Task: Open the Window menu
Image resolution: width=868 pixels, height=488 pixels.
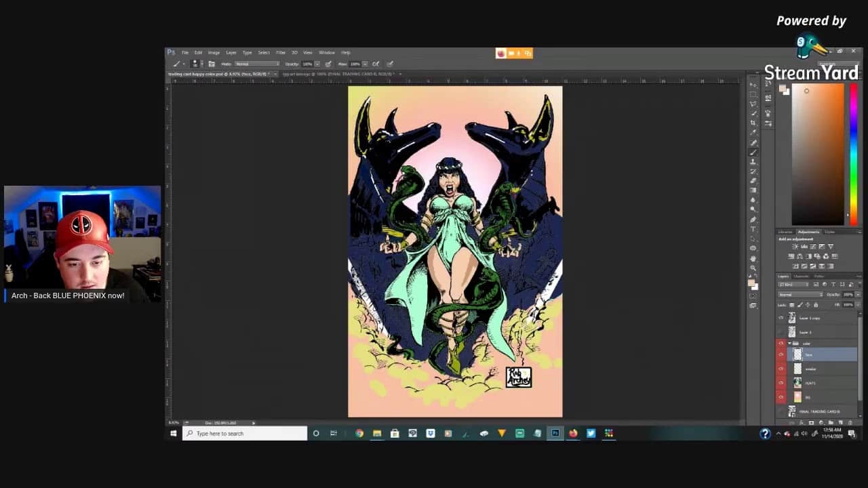Action: tap(326, 52)
